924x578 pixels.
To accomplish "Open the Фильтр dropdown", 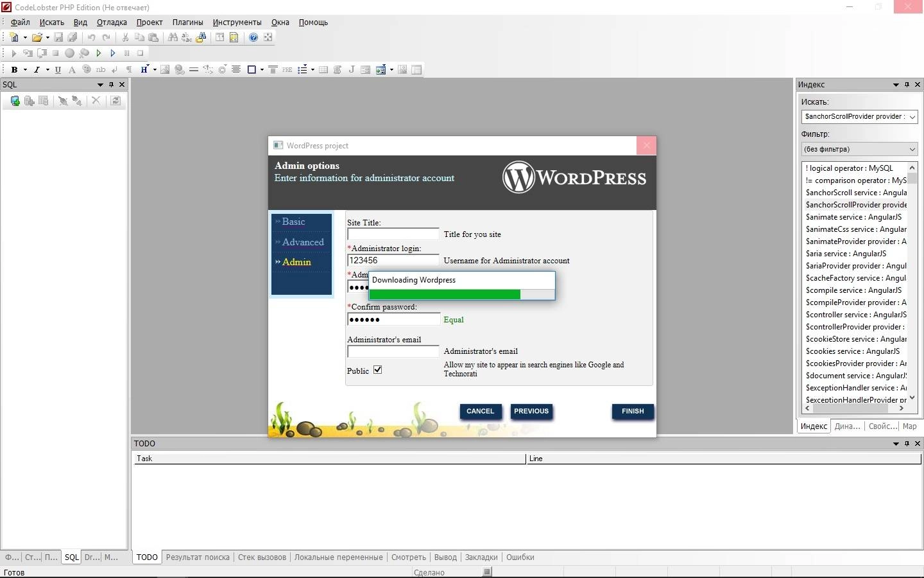I will tap(912, 149).
